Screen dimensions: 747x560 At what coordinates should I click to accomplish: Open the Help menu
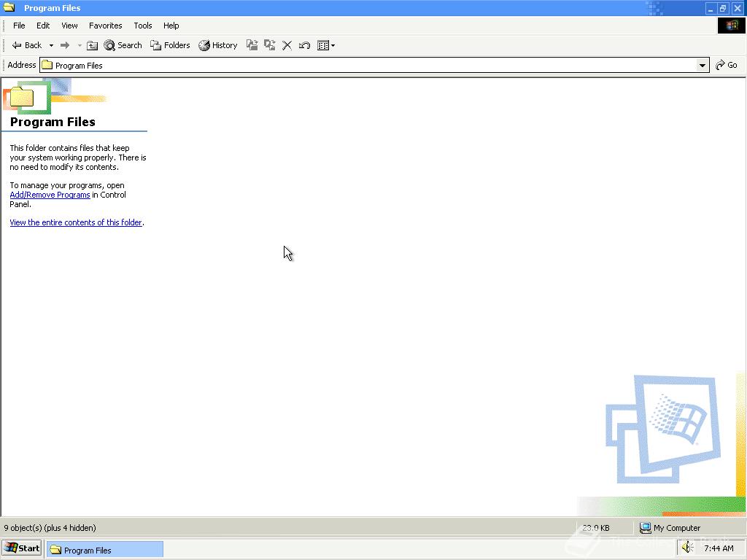click(171, 26)
